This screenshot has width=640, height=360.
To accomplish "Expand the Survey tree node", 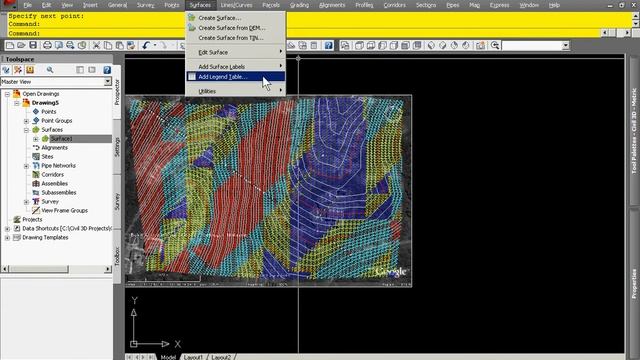I will [x=27, y=202].
